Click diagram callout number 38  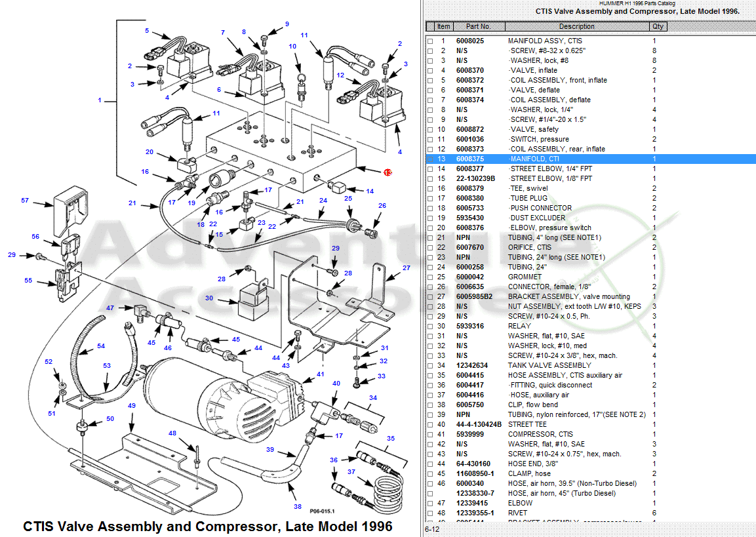298,506
